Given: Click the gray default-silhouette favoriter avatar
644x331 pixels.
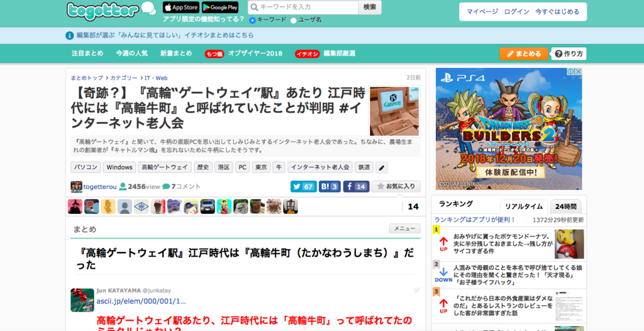Looking at the screenshot, I should [125, 206].
